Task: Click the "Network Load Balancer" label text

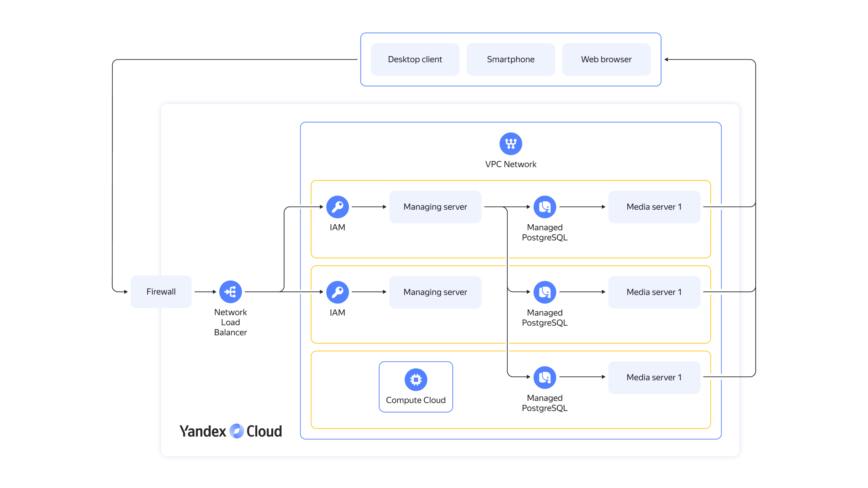Action: 231,322
